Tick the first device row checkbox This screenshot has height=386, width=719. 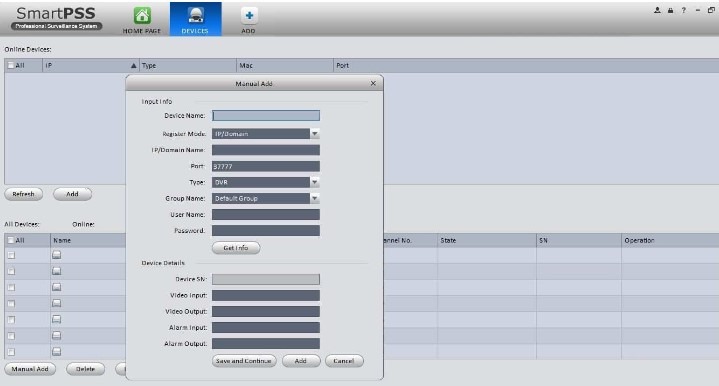11,255
